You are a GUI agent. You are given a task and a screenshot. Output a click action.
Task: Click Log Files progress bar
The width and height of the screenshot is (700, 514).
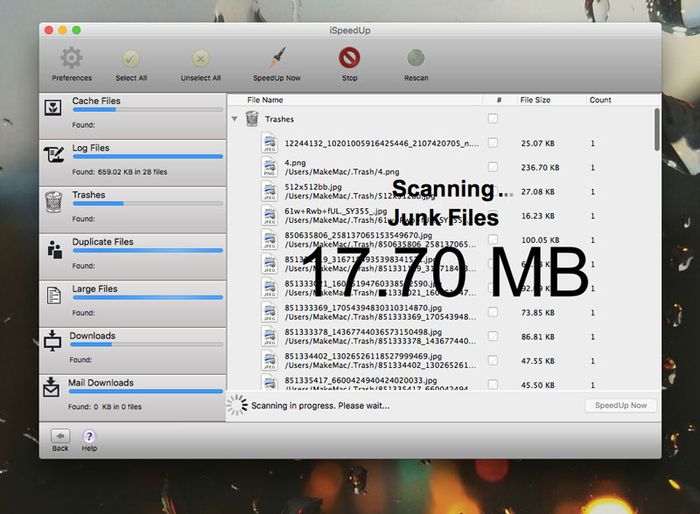[x=147, y=156]
